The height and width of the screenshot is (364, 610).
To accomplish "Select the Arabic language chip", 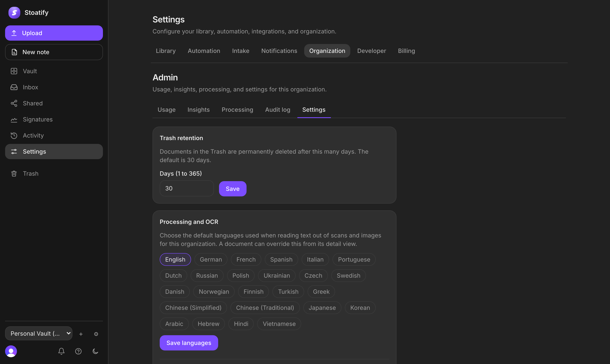I will coord(174,324).
